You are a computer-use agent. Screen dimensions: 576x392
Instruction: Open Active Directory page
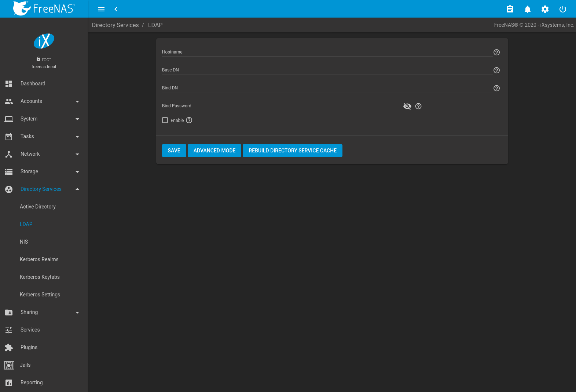click(38, 207)
